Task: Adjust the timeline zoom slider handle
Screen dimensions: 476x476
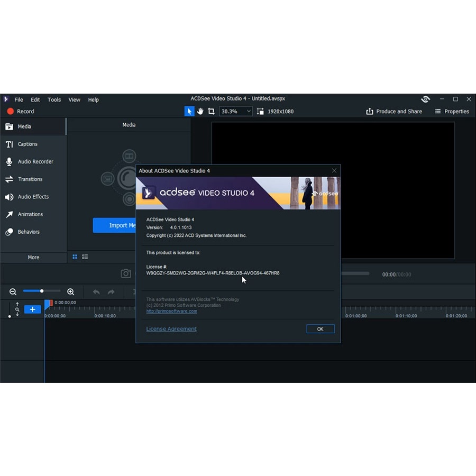Action: tap(42, 291)
